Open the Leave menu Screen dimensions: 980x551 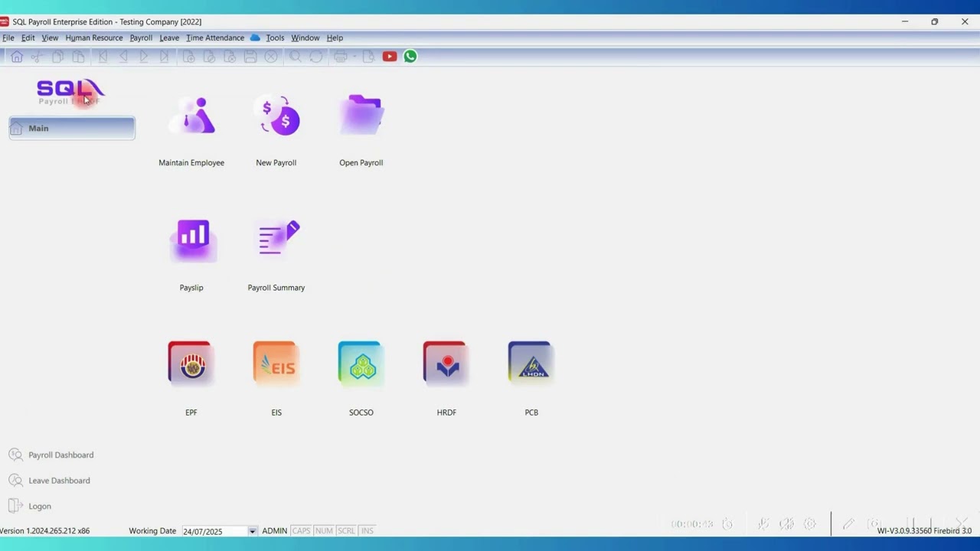click(169, 37)
